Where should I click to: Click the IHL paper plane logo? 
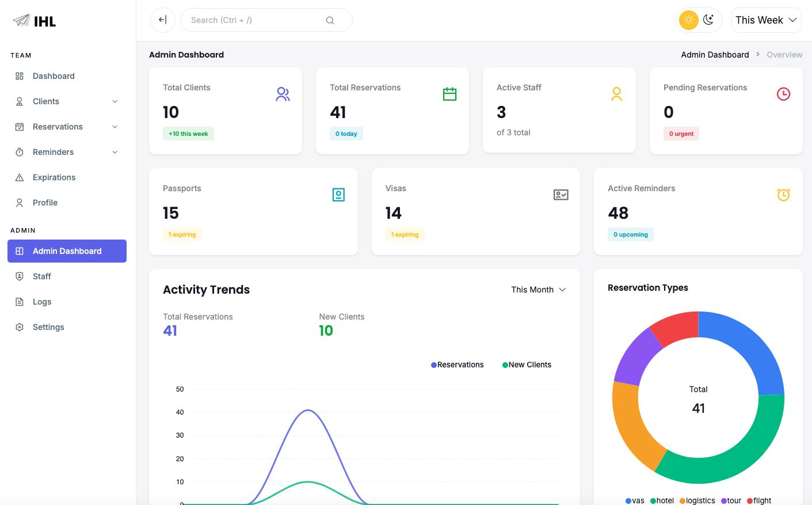(x=21, y=21)
